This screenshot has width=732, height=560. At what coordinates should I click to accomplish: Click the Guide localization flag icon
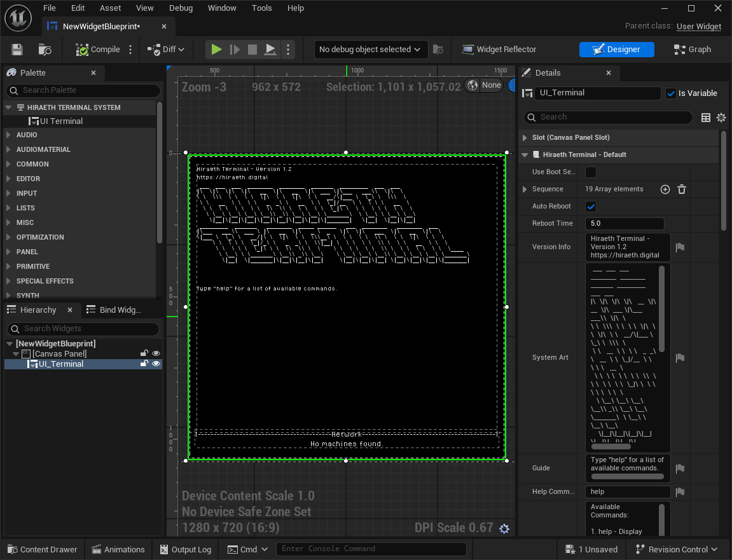tap(680, 468)
